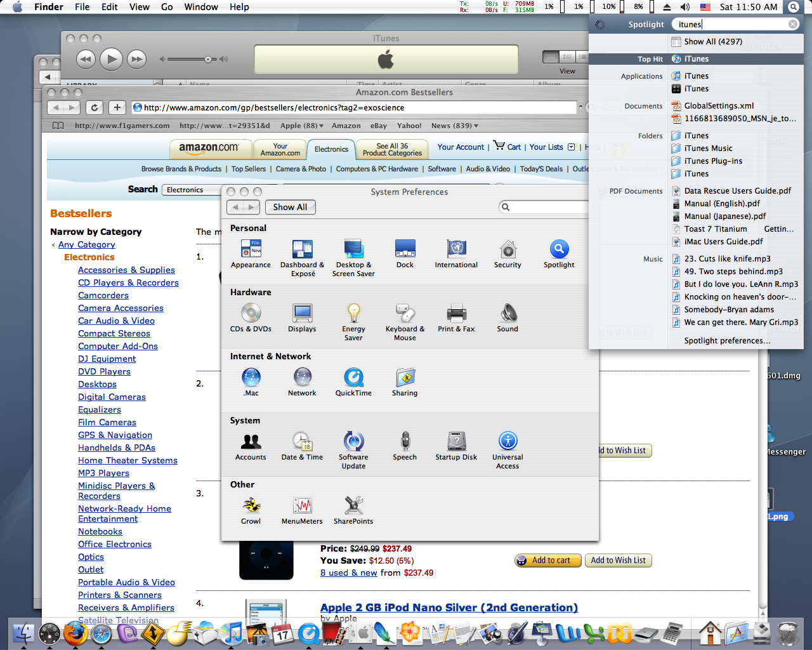The image size is (812, 650).
Task: Click the iTunes rewind button
Action: click(86, 59)
